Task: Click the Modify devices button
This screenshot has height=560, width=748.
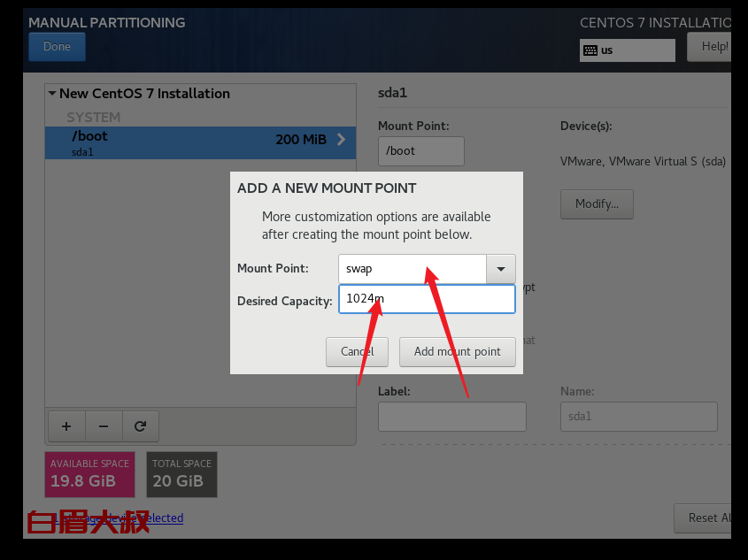Action: coord(597,204)
